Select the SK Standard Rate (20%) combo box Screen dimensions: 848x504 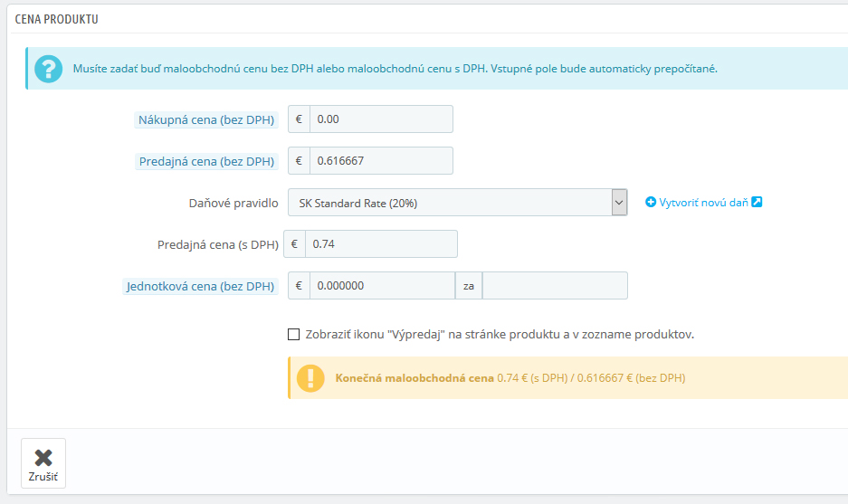point(458,203)
